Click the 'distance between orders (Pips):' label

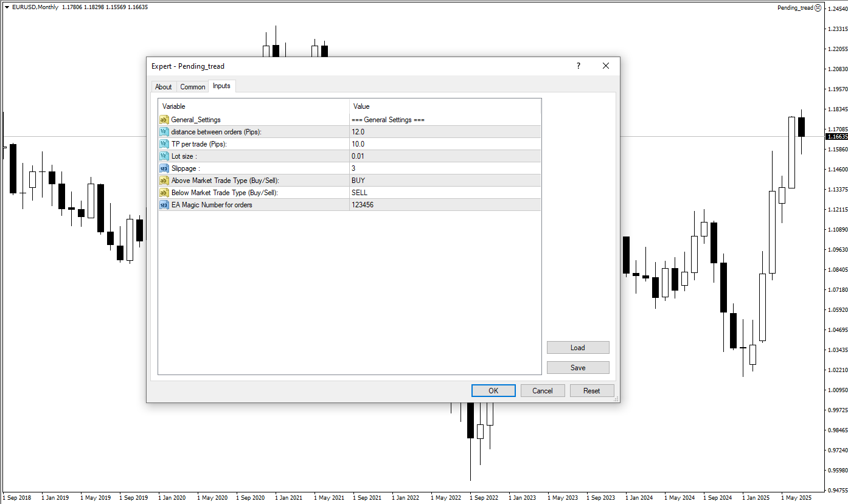[216, 132]
